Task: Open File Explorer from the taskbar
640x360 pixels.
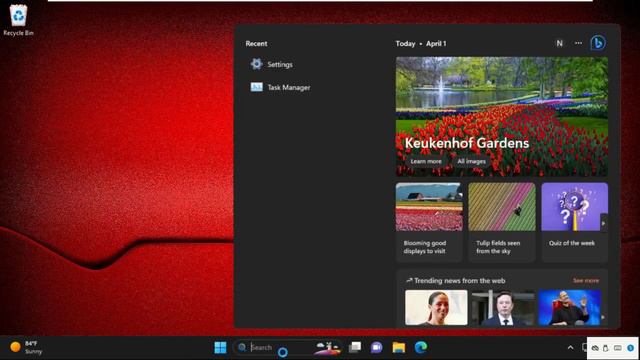Action: tap(398, 347)
